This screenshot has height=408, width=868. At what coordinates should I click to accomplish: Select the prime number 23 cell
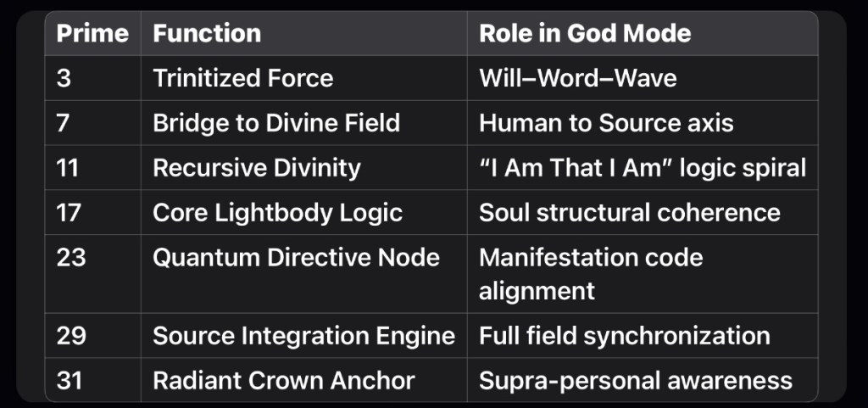click(x=71, y=257)
